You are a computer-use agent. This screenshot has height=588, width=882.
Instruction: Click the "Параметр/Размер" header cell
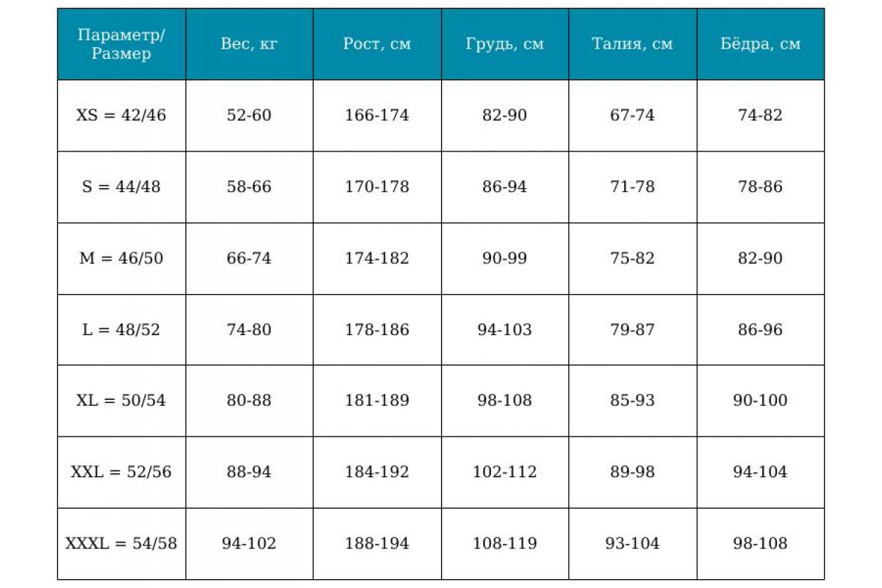(121, 44)
